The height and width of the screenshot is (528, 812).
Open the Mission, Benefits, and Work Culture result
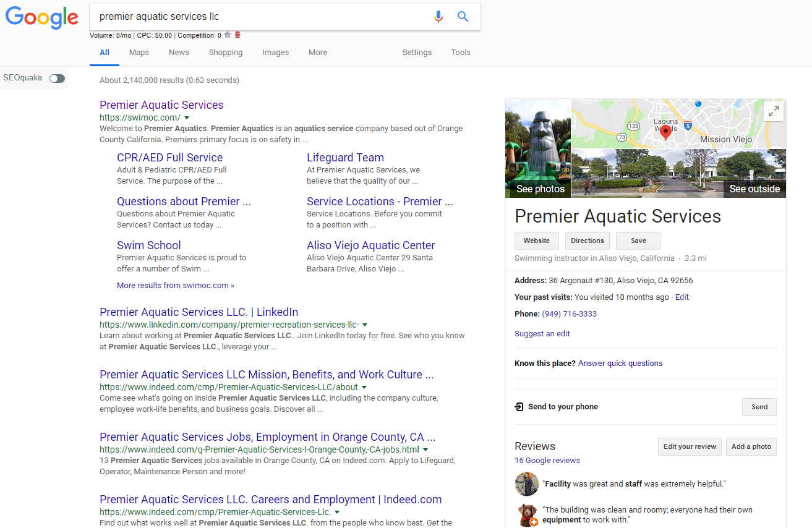[x=267, y=375]
